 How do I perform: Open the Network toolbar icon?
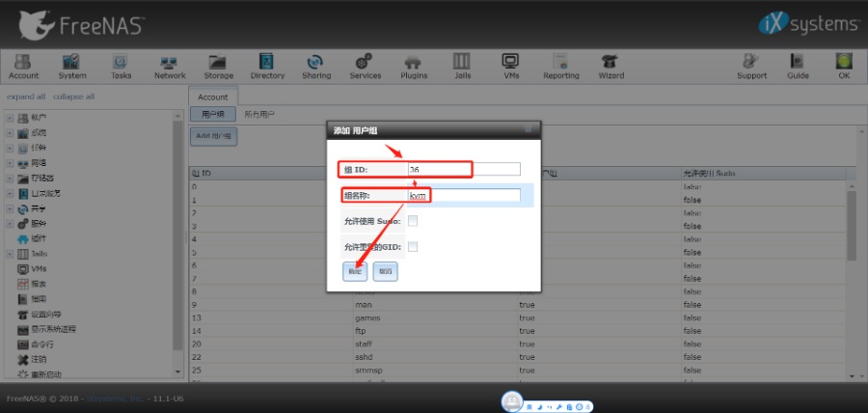[x=170, y=67]
